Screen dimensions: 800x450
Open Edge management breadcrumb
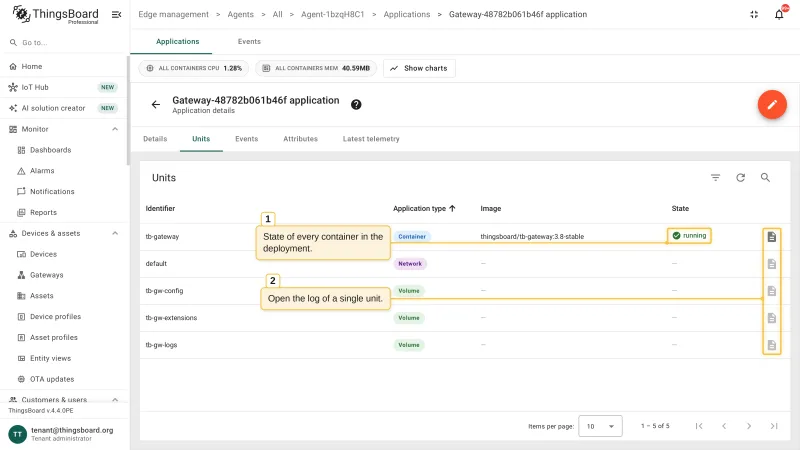coord(173,14)
